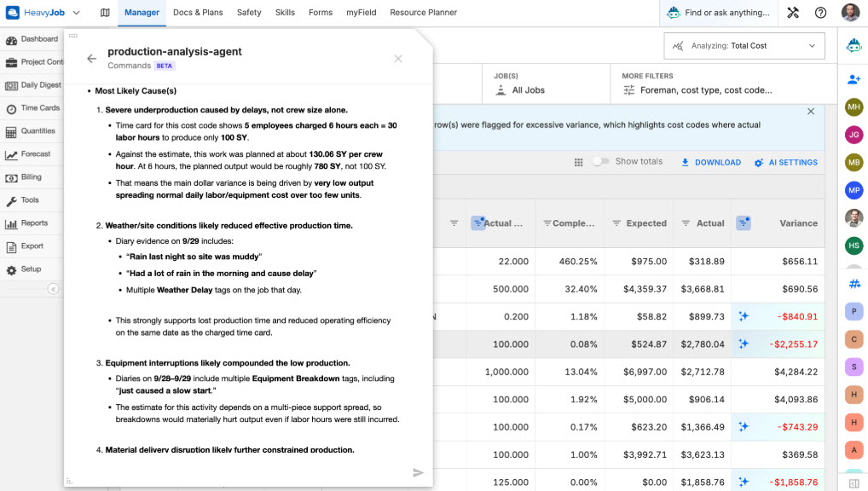Toggle the filter icon on Expected column

616,223
